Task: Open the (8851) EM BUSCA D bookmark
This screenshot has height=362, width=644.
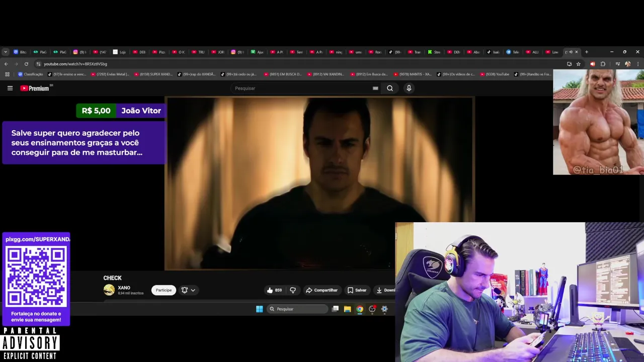Action: click(x=283, y=74)
